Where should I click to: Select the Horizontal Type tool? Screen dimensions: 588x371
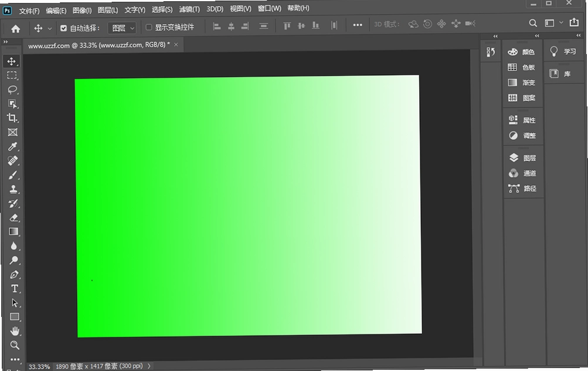[15, 289]
